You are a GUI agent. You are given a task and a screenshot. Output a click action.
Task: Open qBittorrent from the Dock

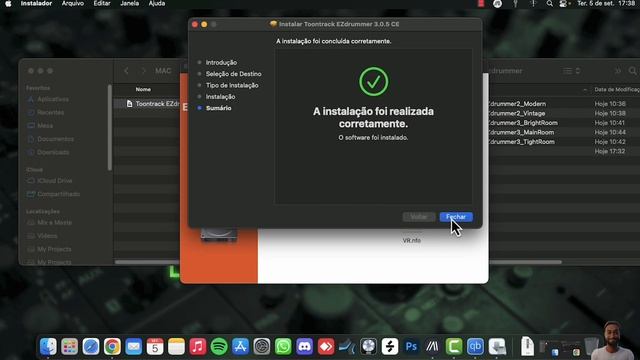(475, 347)
